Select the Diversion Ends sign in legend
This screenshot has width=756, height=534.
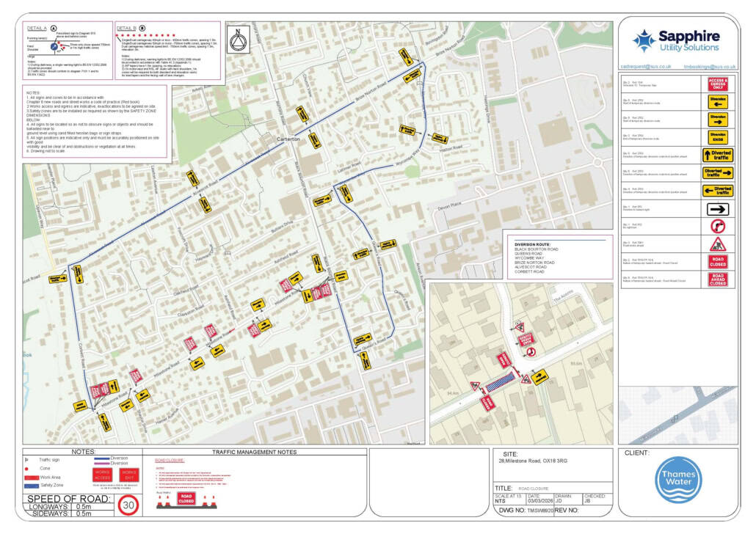[717, 137]
